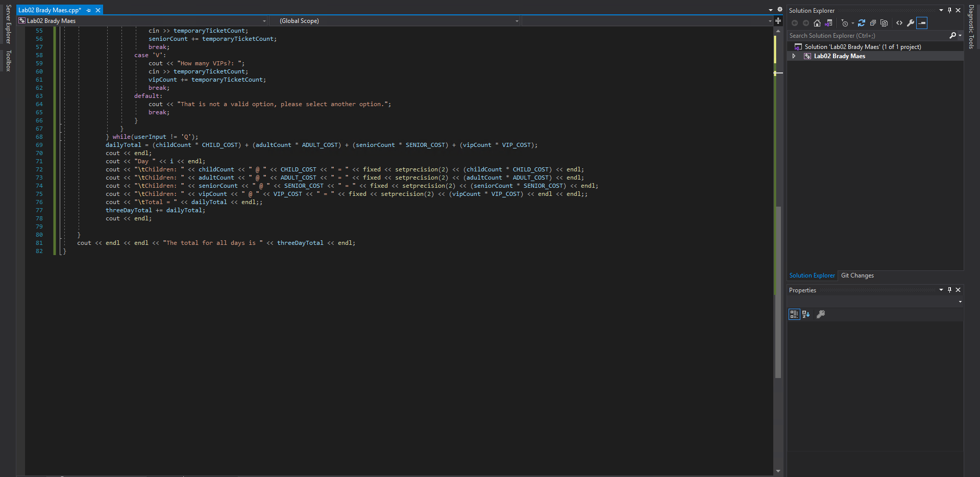This screenshot has height=477, width=980.
Task: Toggle auto hide pin on Properties panel
Action: click(949, 290)
